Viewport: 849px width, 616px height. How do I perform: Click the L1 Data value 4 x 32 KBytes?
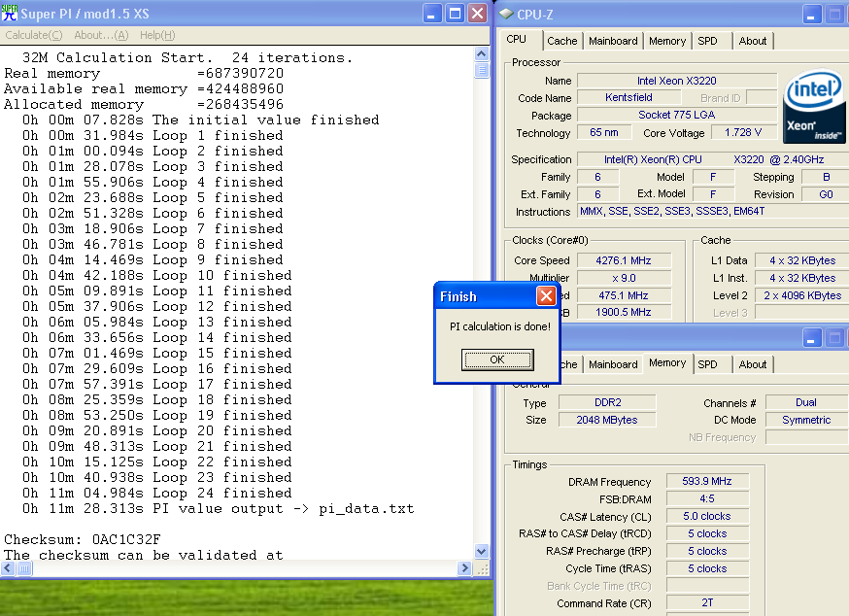[802, 260]
